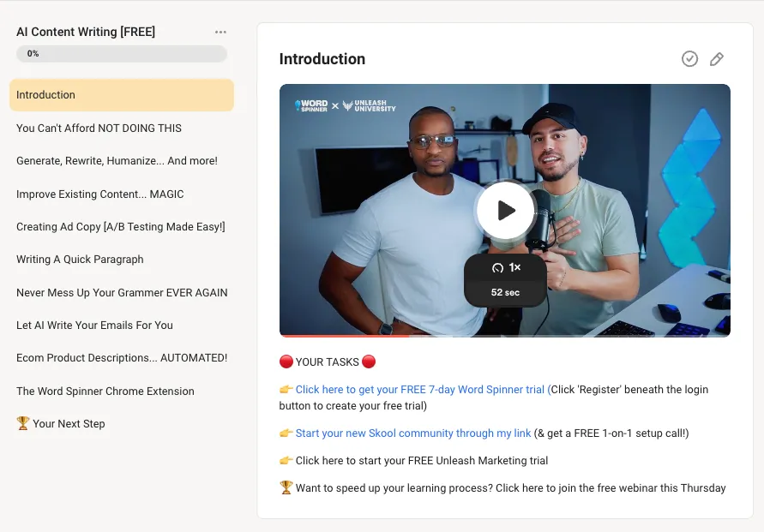Click the red circle emoji before YOUR TASKS

(x=286, y=362)
